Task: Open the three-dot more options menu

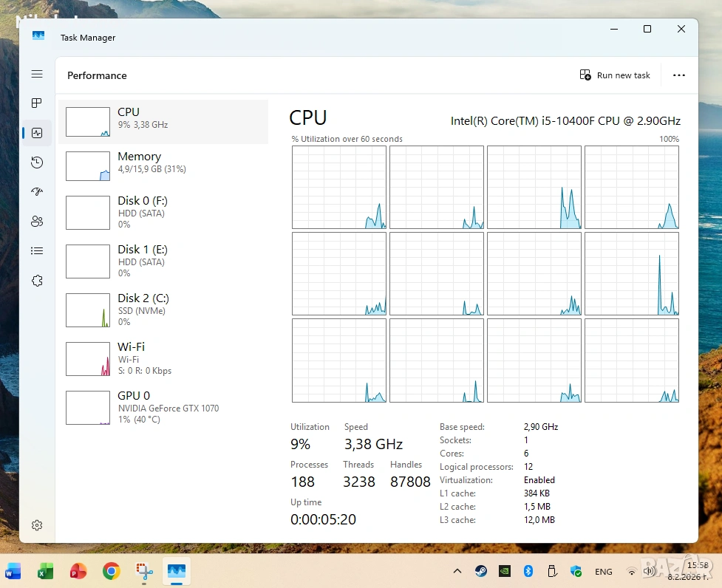Action: (679, 75)
